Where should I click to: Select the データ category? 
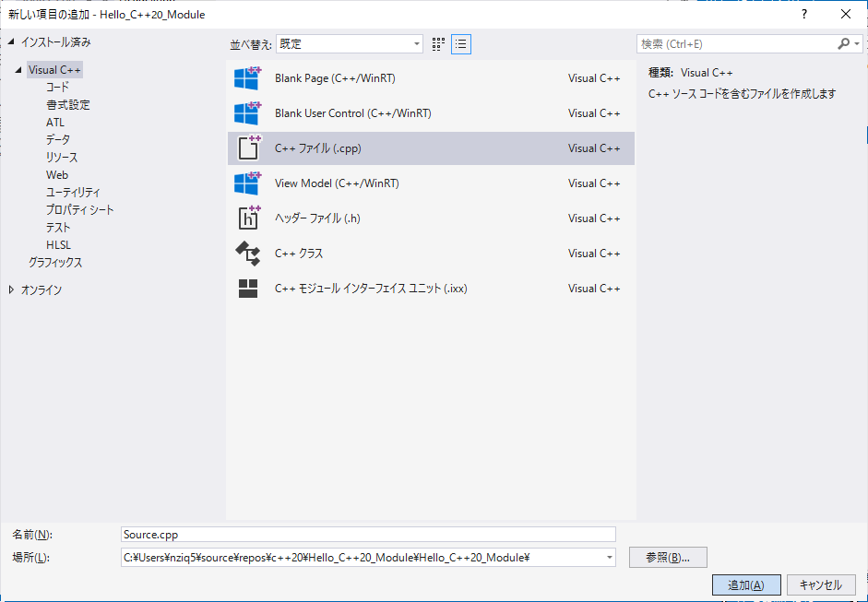pyautogui.click(x=57, y=140)
